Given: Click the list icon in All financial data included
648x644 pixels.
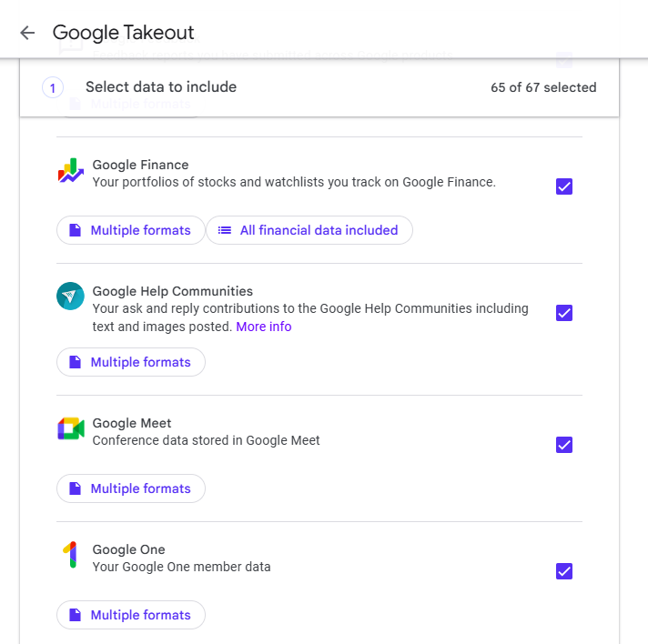Looking at the screenshot, I should coord(224,231).
